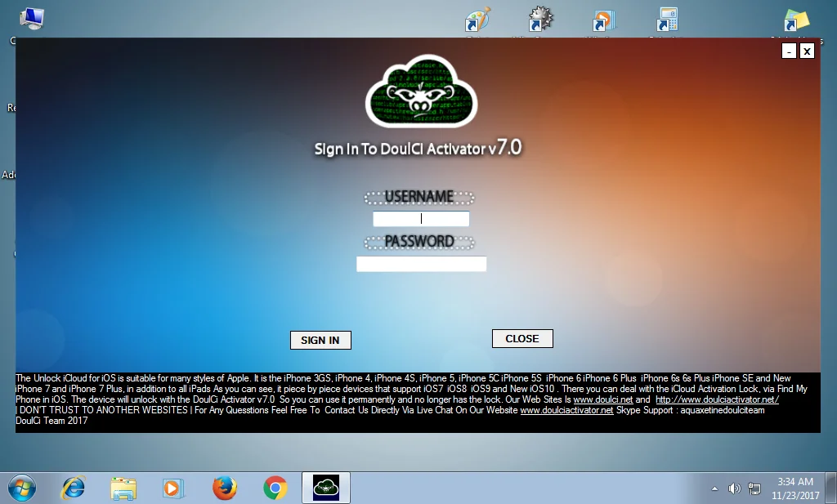
Task: Launch Mozilla Firefox from the taskbar
Action: click(x=225, y=488)
